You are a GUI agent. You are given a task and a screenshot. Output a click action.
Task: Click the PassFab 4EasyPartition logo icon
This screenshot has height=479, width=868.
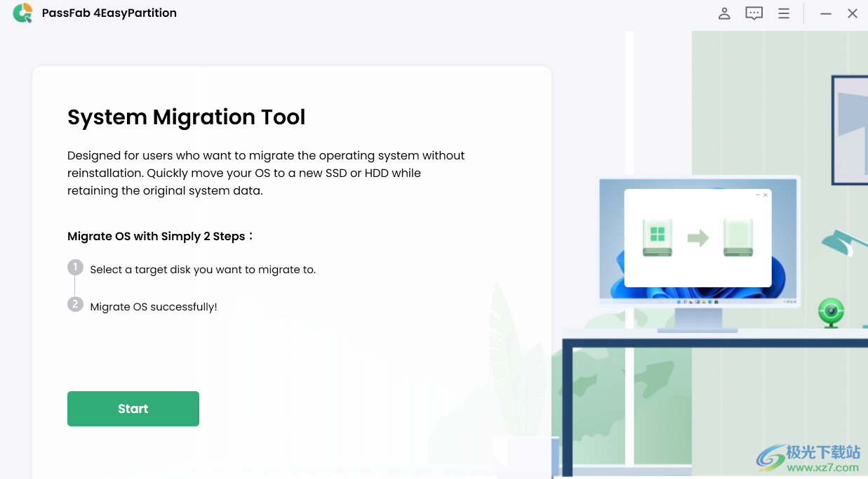click(22, 13)
